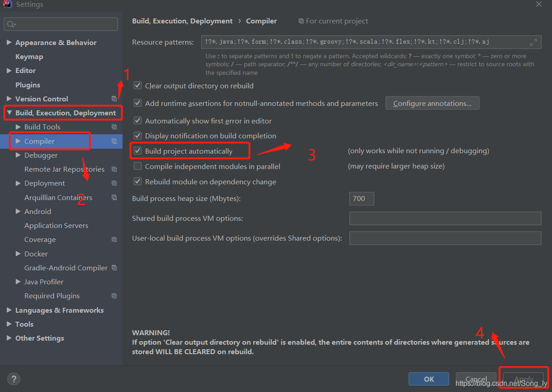This screenshot has width=552, height=392.
Task: Click the search magnifier icon in settings search
Action: [11, 24]
